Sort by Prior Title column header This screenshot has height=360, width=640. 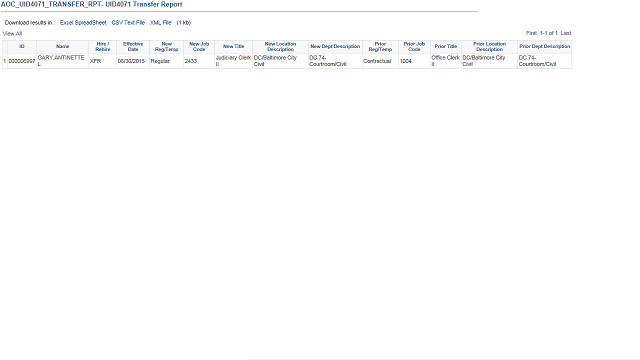[446, 47]
